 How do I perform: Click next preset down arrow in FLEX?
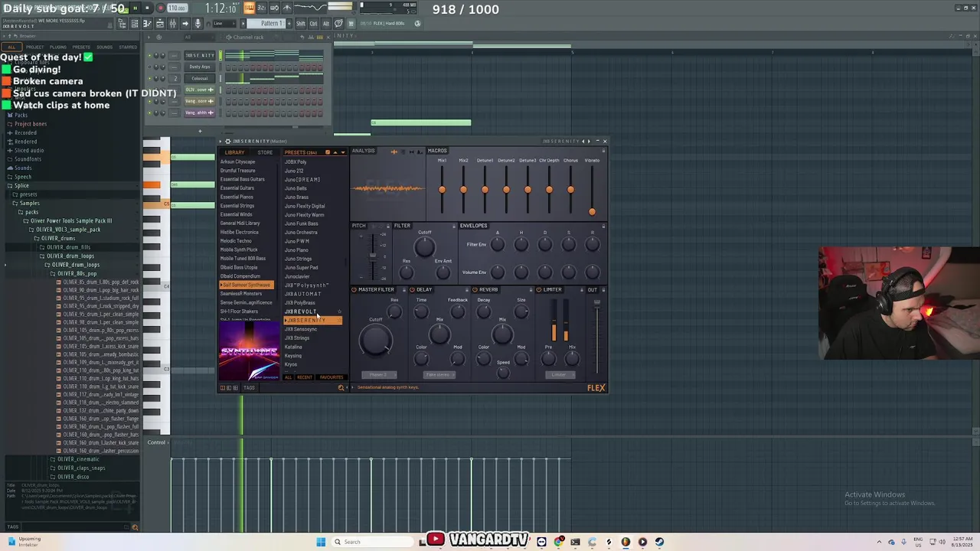pyautogui.click(x=342, y=152)
